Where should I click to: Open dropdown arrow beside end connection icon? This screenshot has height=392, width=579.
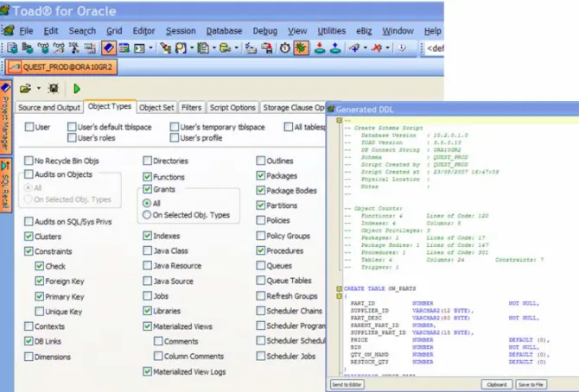click(x=388, y=47)
